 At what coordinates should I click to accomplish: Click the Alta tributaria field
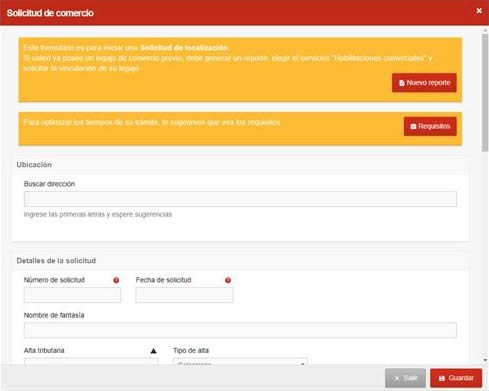91,362
